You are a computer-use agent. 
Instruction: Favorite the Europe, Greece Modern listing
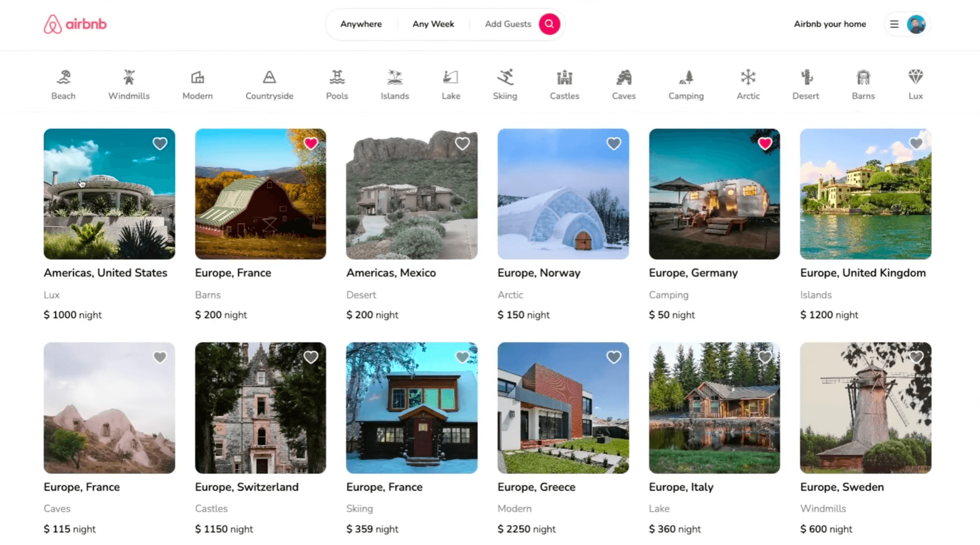pyautogui.click(x=613, y=357)
